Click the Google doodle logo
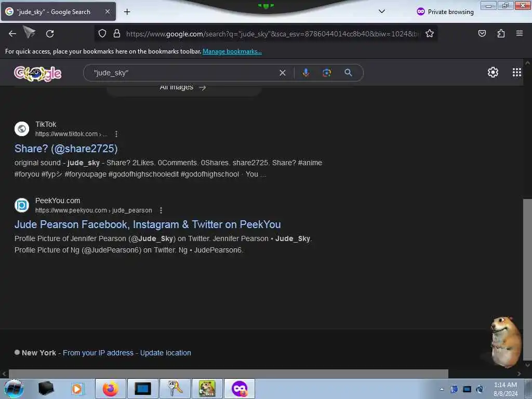 pyautogui.click(x=37, y=73)
